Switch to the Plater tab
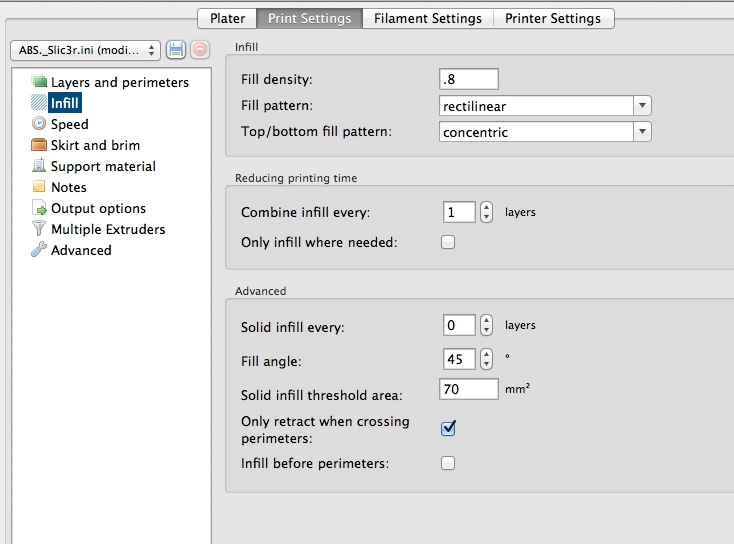734x544 pixels. click(227, 18)
